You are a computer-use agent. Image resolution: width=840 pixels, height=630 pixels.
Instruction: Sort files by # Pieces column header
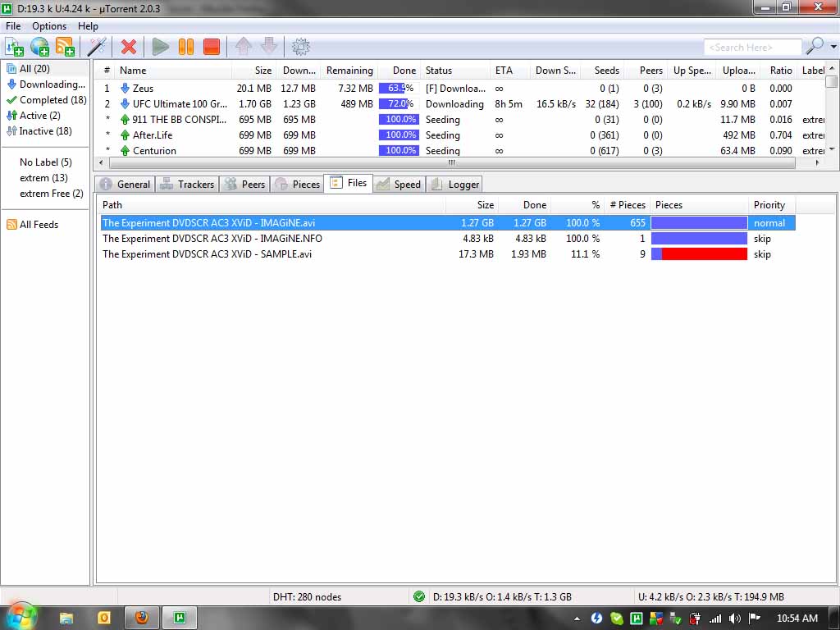pyautogui.click(x=627, y=204)
